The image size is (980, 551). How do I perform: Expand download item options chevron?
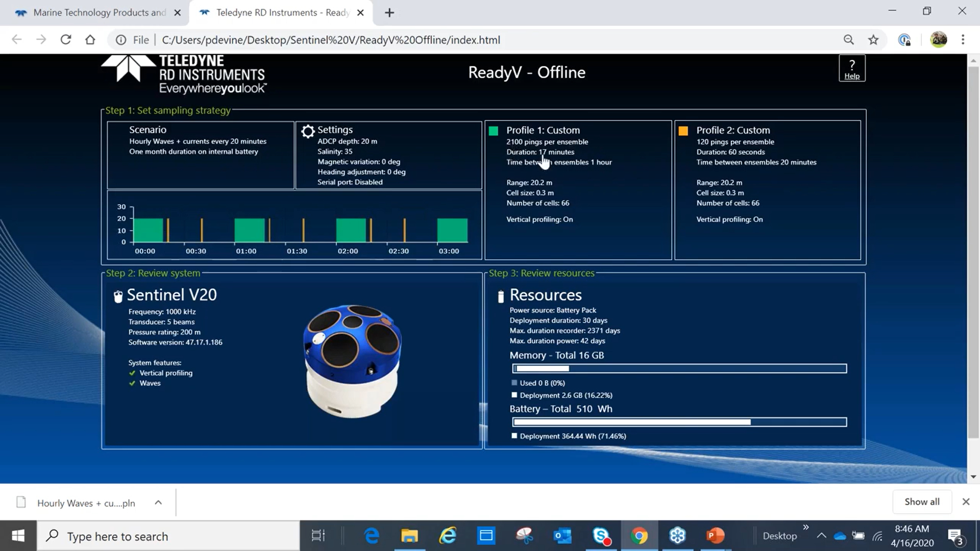[x=158, y=503]
